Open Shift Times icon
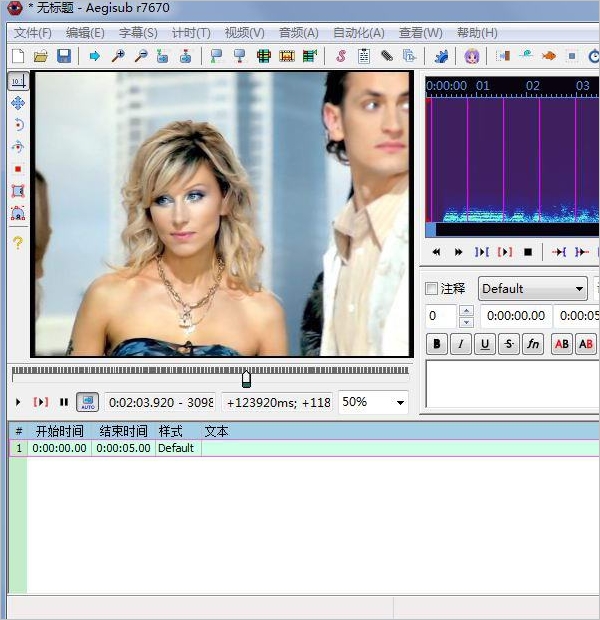Image resolution: width=600 pixels, height=620 pixels. click(x=503, y=56)
